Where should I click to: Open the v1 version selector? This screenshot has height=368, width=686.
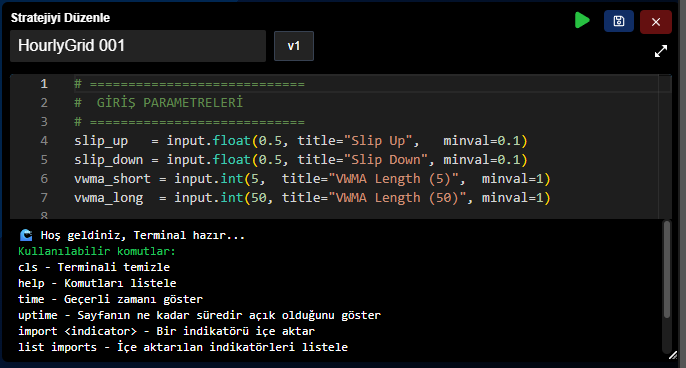click(x=294, y=46)
